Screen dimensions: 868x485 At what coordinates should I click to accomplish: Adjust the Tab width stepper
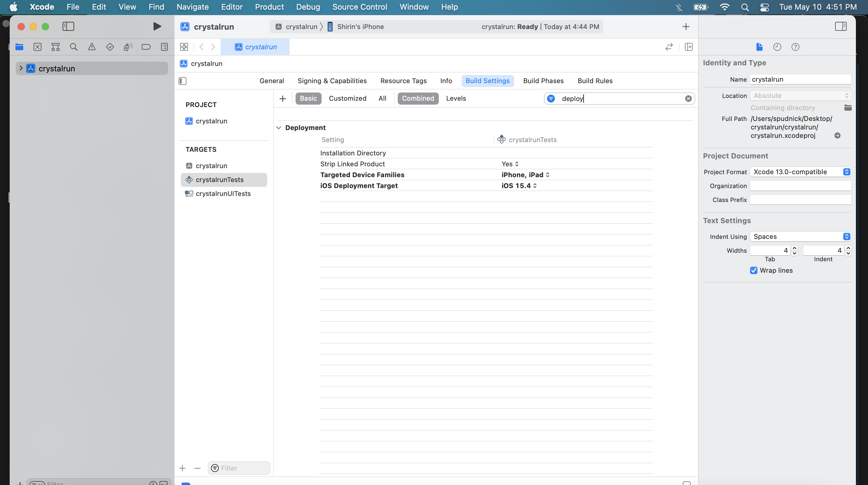point(795,250)
